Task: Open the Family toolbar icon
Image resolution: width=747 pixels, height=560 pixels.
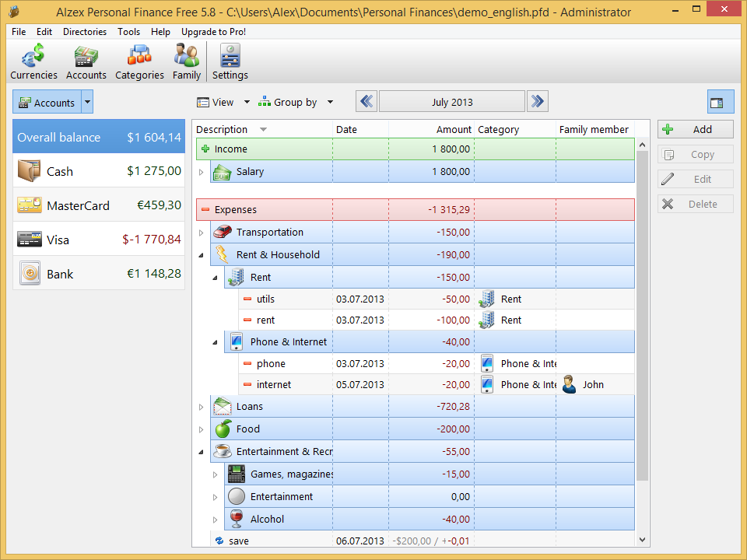Action: tap(186, 62)
